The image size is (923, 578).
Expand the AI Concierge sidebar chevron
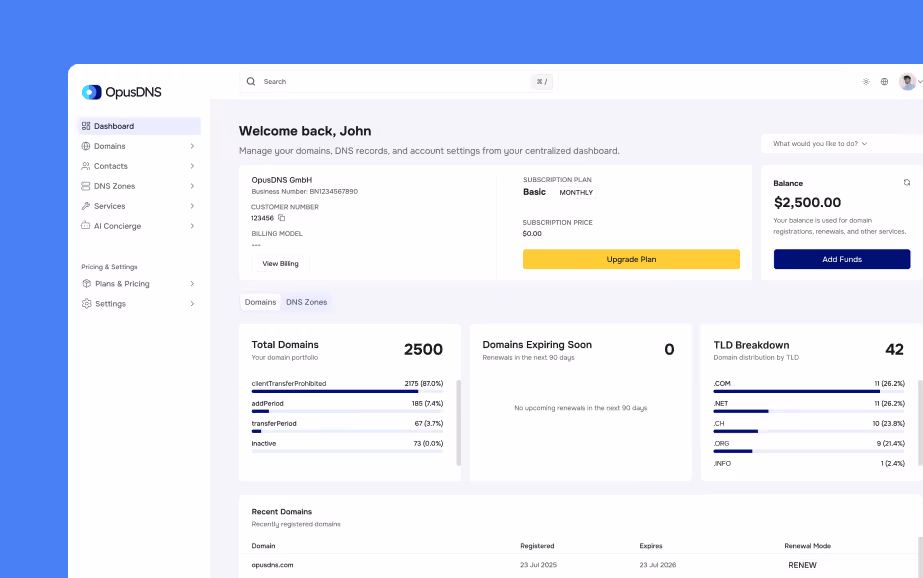[192, 226]
